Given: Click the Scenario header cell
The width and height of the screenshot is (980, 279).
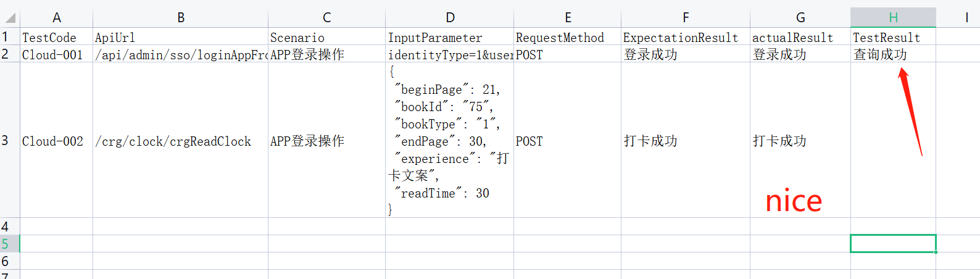Looking at the screenshot, I should (x=327, y=37).
